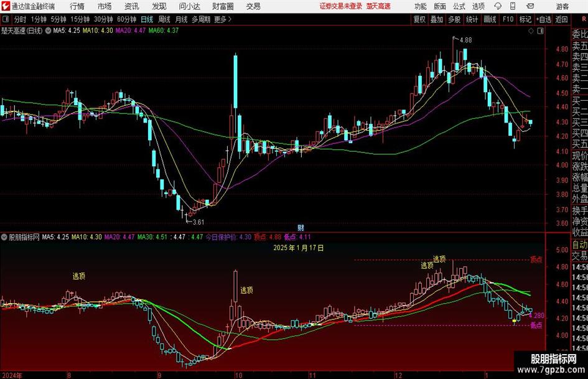Click the MA20: 4.47 label in main chart
Viewport: 588px width, 379px height.
[x=131, y=30]
